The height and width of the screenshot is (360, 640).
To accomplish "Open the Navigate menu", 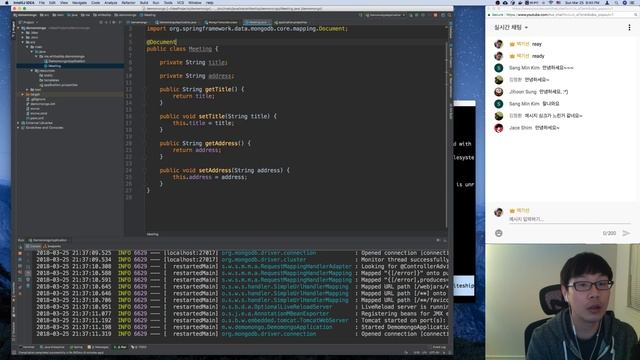I will [x=79, y=2].
